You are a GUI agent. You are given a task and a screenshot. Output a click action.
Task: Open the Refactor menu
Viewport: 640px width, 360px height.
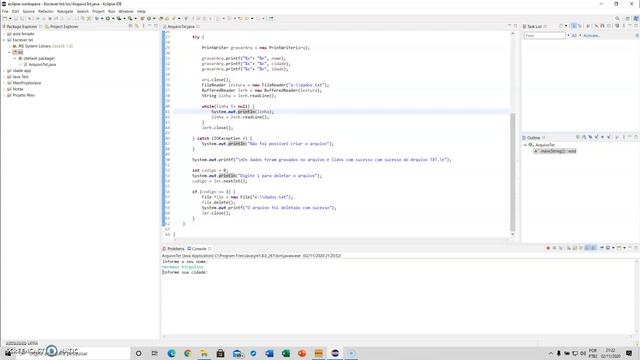46,11
